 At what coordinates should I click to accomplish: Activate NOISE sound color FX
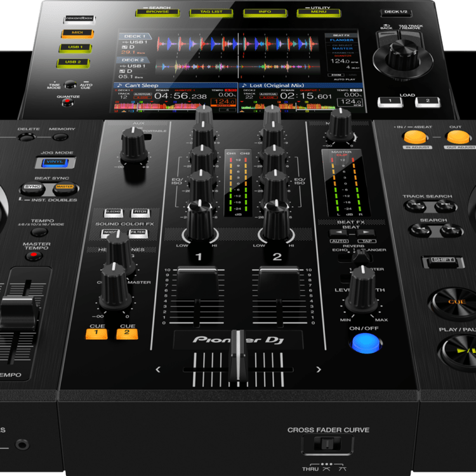coord(110,233)
